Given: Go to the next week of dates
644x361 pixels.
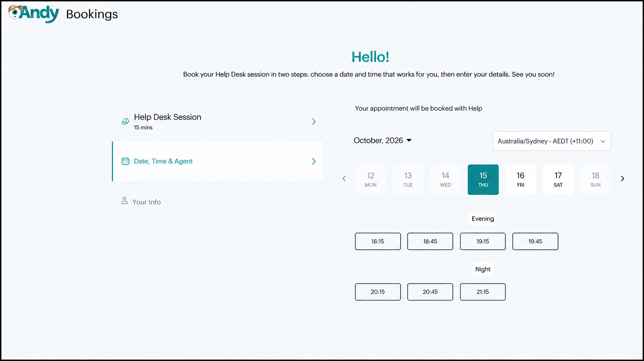Looking at the screenshot, I should click(622, 179).
